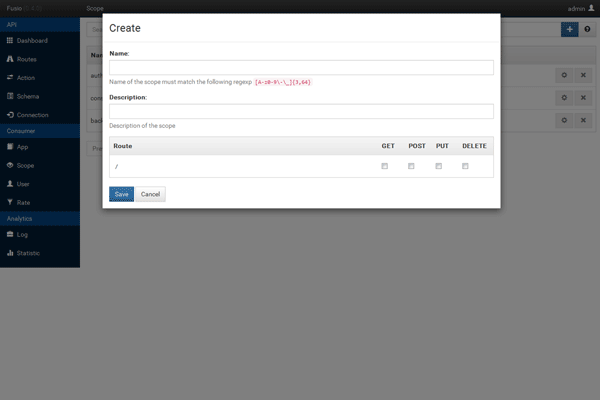Enable GET checkbox for route /

pos(385,166)
